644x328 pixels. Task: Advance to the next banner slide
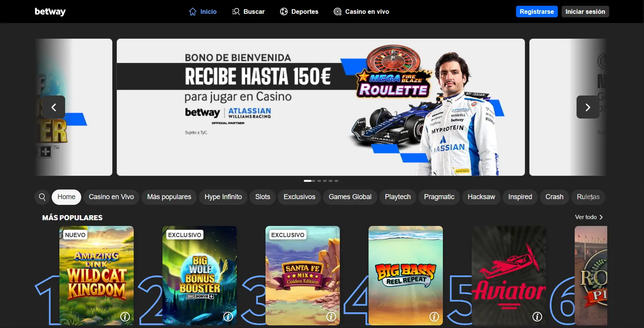[588, 107]
